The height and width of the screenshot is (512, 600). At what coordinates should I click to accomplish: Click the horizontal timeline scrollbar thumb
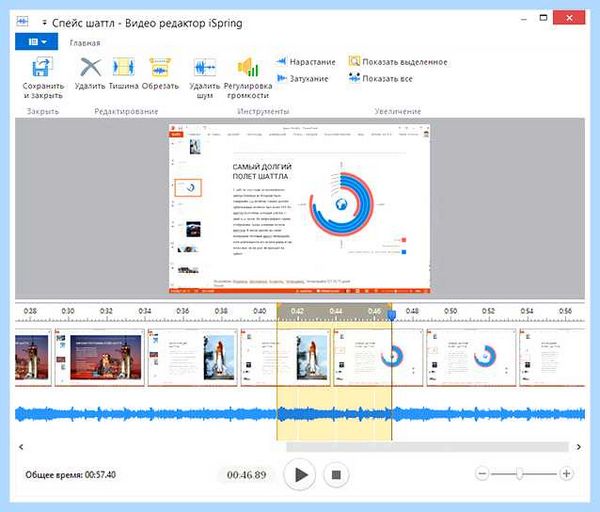pos(427,447)
